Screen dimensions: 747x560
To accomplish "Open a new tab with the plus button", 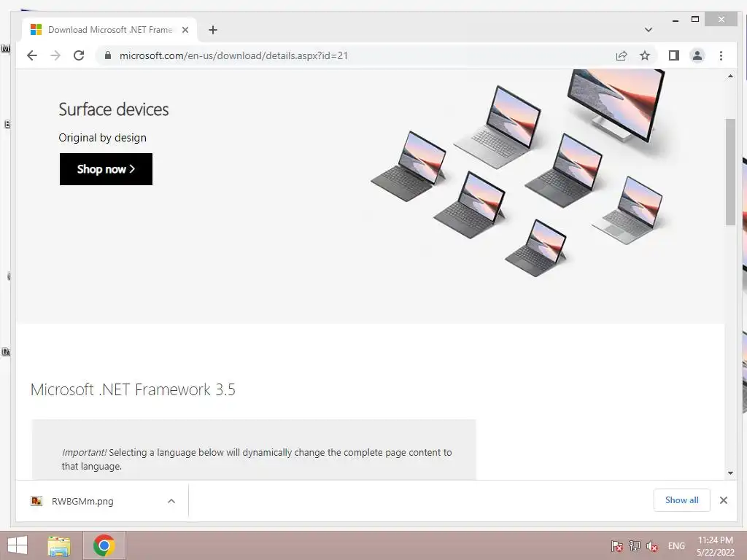I will tap(213, 30).
